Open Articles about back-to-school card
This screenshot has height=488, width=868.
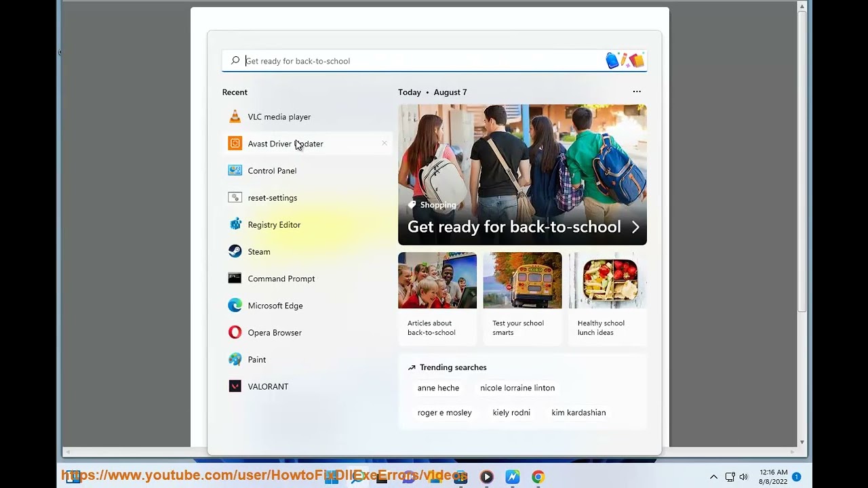(437, 298)
